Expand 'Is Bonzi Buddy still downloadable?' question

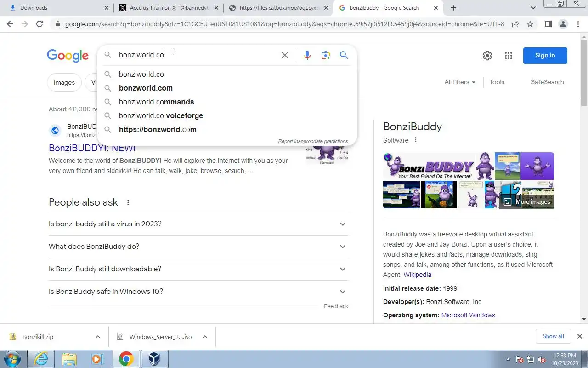coord(198,269)
